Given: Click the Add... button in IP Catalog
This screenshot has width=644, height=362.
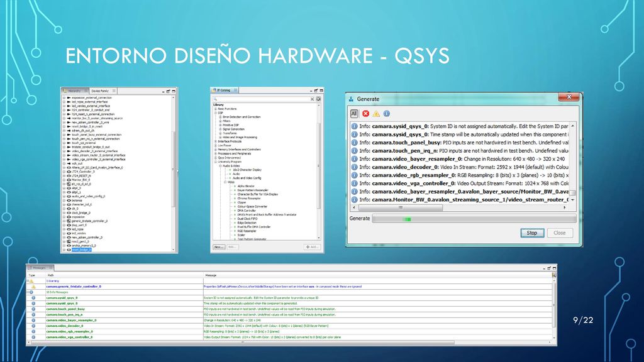Looking at the screenshot, I should pos(312,247).
